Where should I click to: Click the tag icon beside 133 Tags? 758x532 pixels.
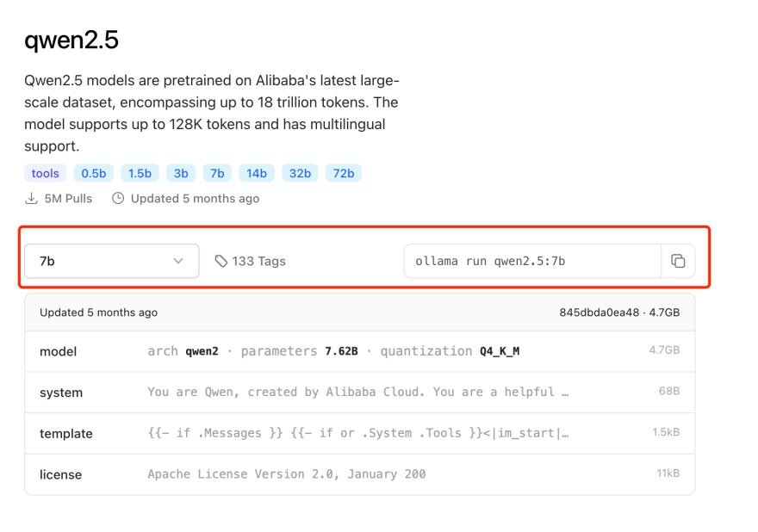[221, 261]
